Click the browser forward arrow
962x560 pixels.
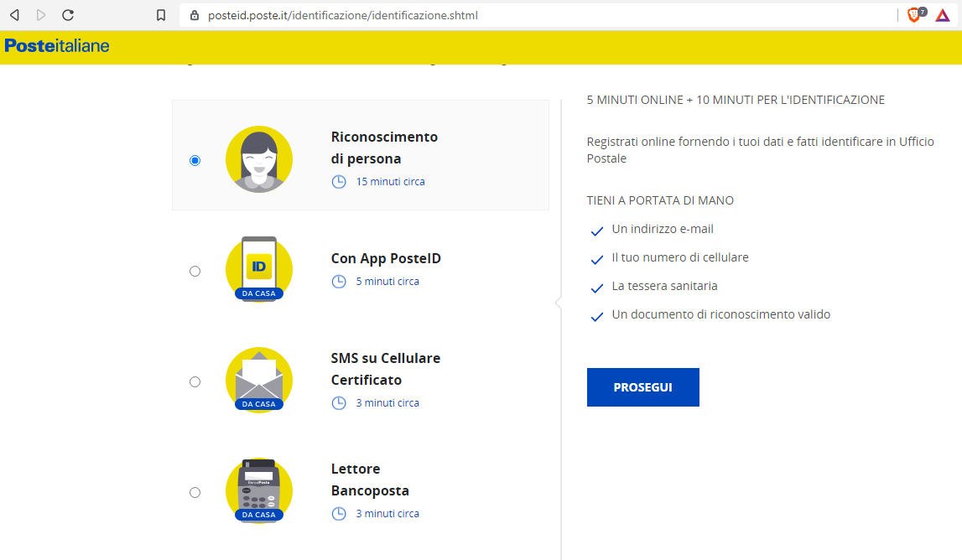pyautogui.click(x=41, y=15)
